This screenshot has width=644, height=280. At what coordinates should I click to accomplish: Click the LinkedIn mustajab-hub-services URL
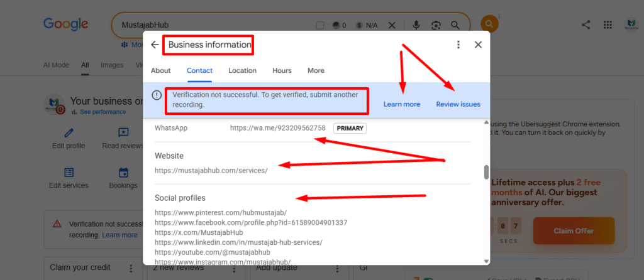click(238, 242)
